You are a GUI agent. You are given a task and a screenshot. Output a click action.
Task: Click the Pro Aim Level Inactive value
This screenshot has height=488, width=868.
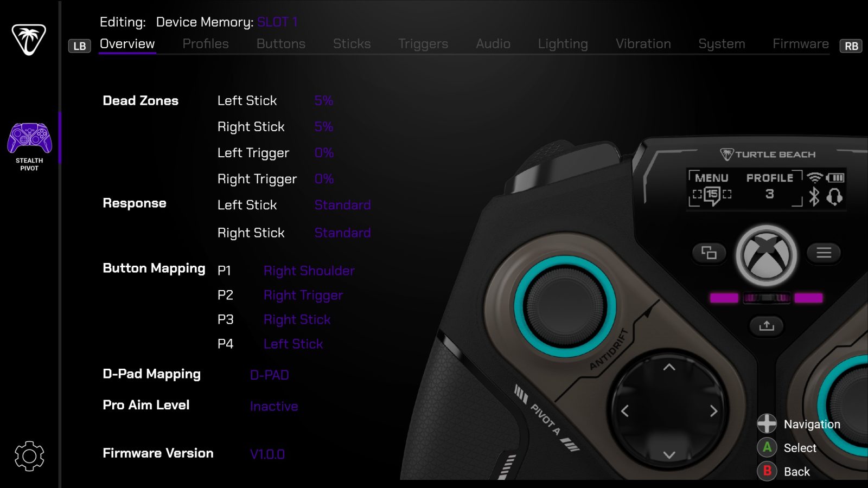[x=274, y=406]
